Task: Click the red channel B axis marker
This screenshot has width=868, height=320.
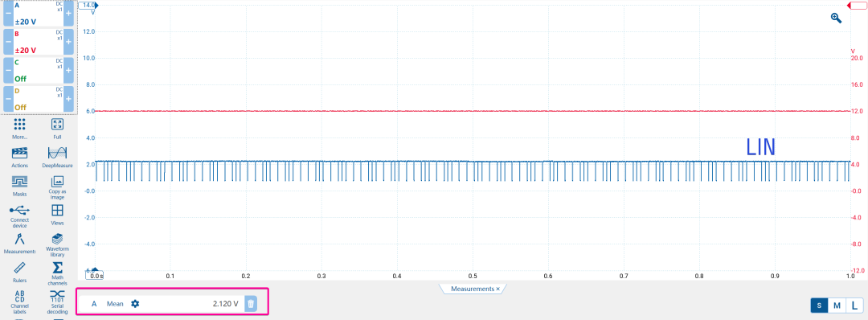Action: [x=857, y=5]
